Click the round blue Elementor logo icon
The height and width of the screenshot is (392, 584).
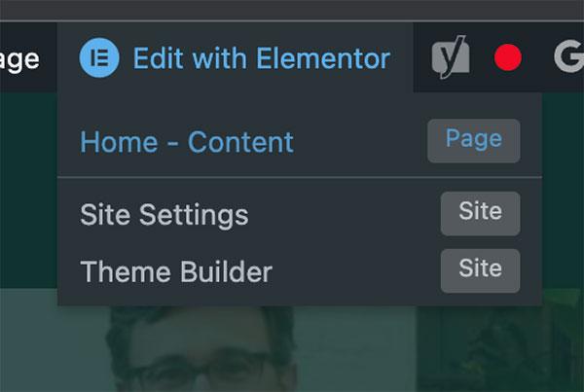point(99,57)
